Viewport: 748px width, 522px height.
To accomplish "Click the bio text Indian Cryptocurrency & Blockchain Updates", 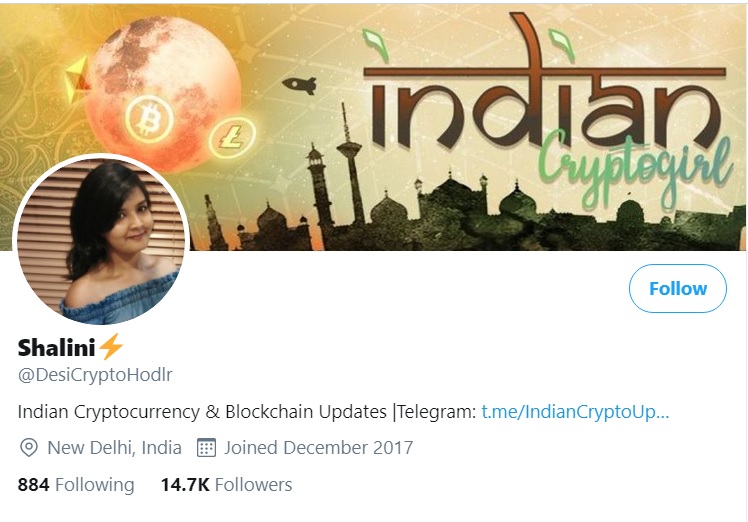I will coord(202,411).
